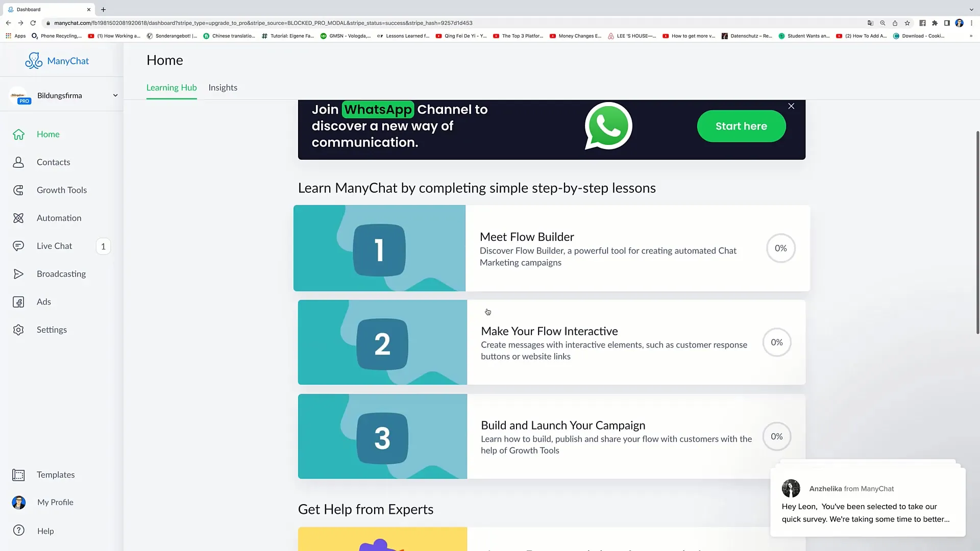
Task: Dismiss the WhatsApp channel banner
Action: click(791, 106)
